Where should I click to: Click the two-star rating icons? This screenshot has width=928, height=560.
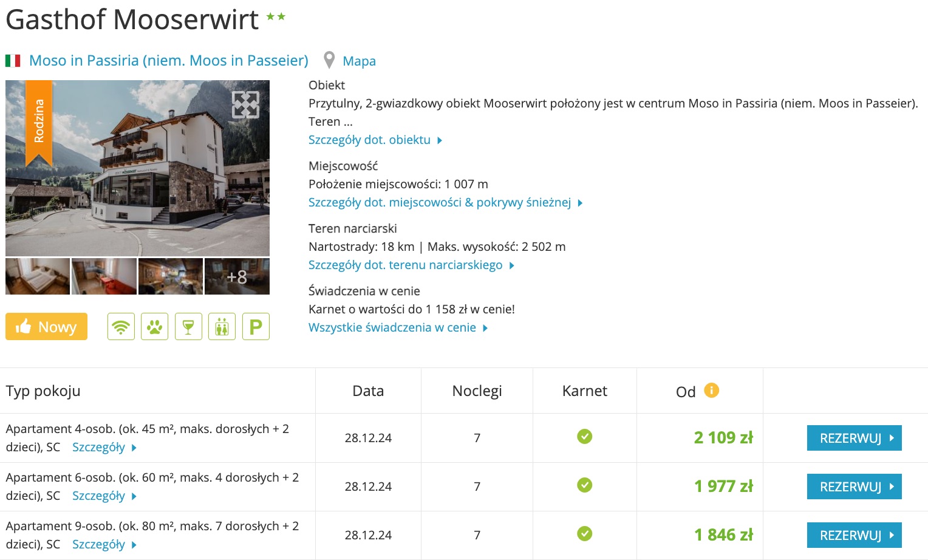[x=276, y=17]
